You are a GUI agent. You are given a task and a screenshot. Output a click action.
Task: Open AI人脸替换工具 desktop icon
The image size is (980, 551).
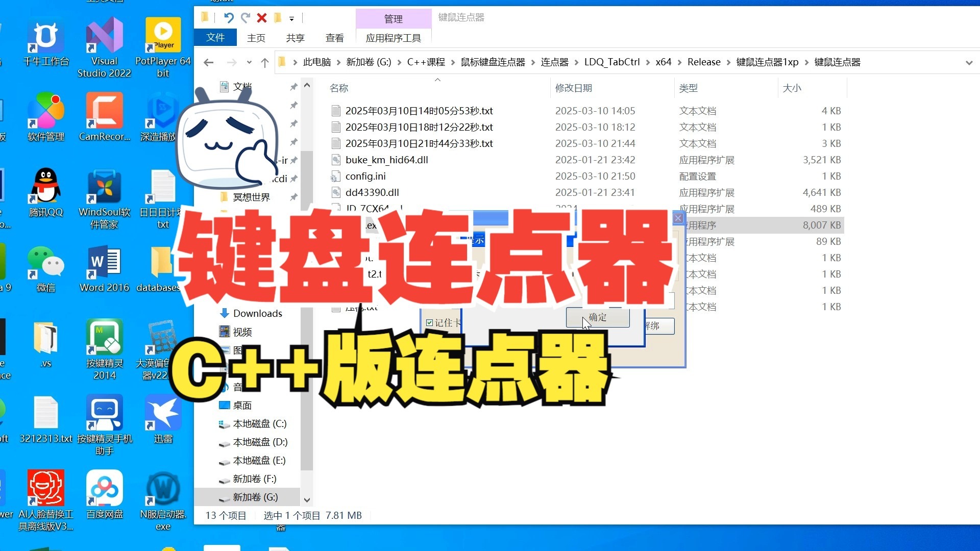point(46,500)
